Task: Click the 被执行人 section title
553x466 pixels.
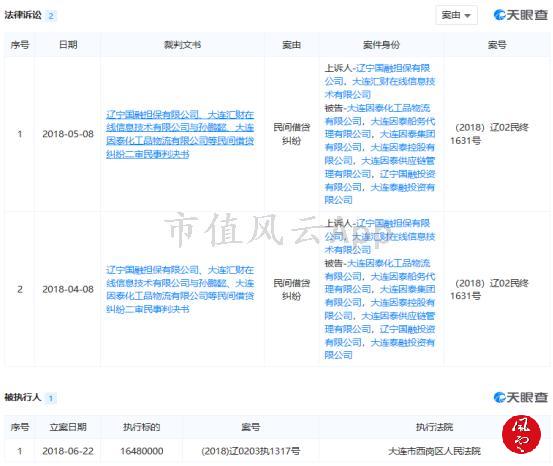Action: click(23, 398)
